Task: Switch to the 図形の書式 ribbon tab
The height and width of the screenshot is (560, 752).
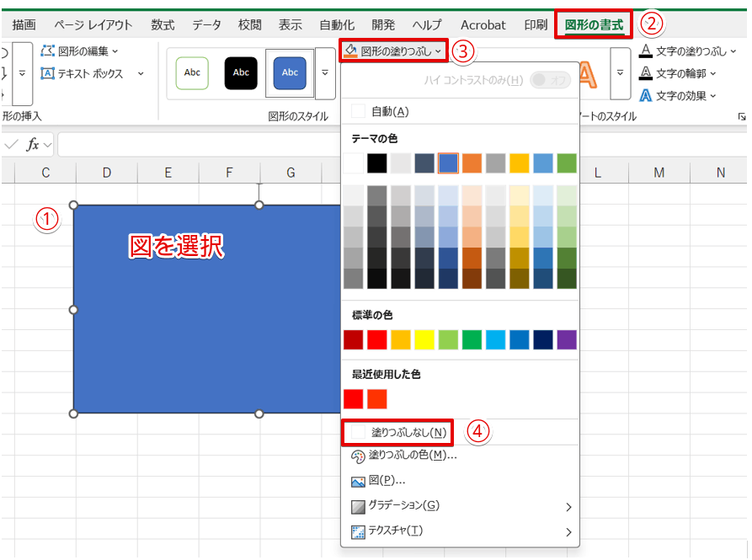Action: pyautogui.click(x=593, y=24)
